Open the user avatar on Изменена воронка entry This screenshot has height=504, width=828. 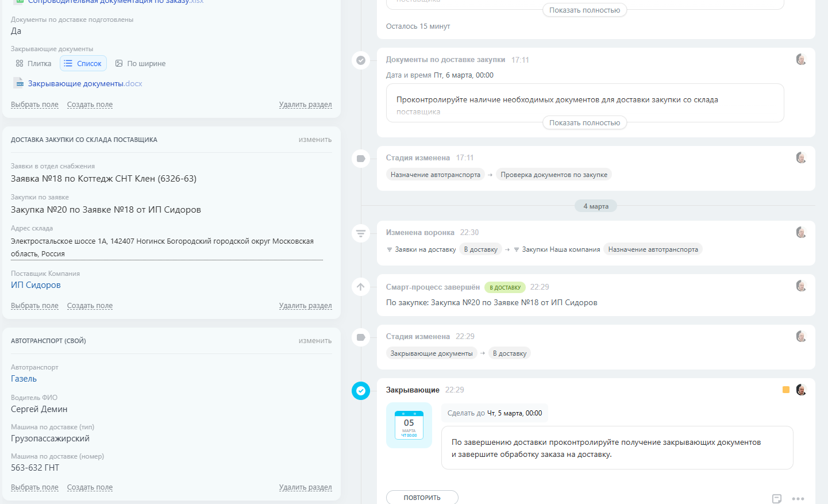pyautogui.click(x=802, y=232)
